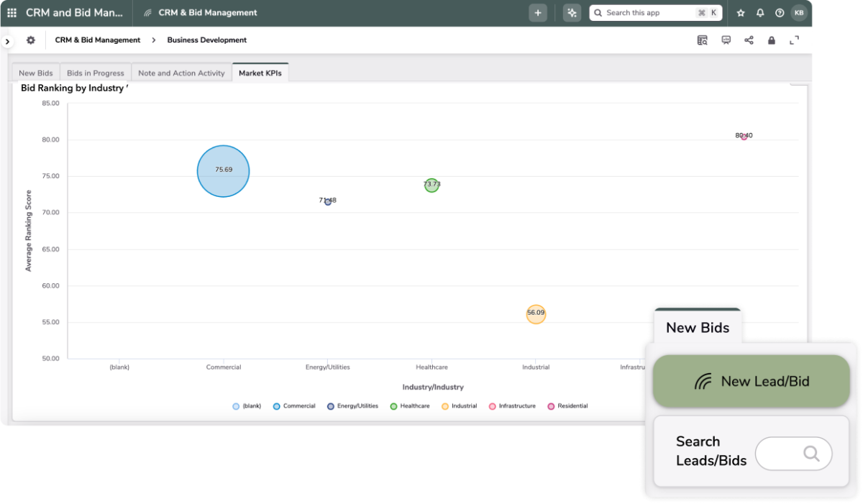This screenshot has width=863, height=504.
Task: Open the Bids in Progress tab
Action: [94, 72]
